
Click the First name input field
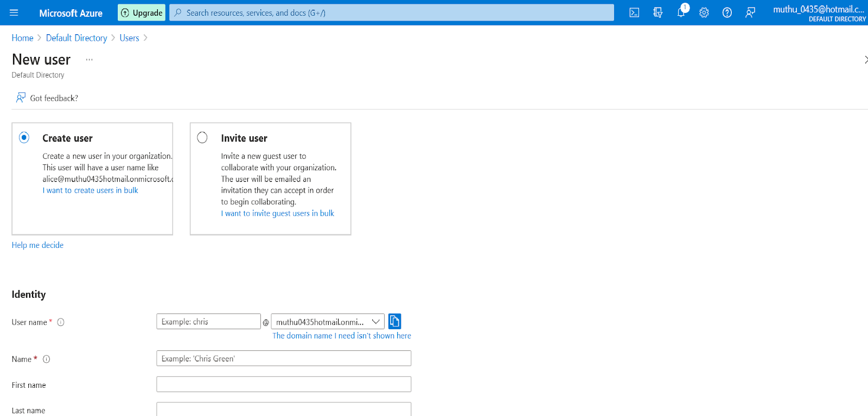pyautogui.click(x=284, y=385)
